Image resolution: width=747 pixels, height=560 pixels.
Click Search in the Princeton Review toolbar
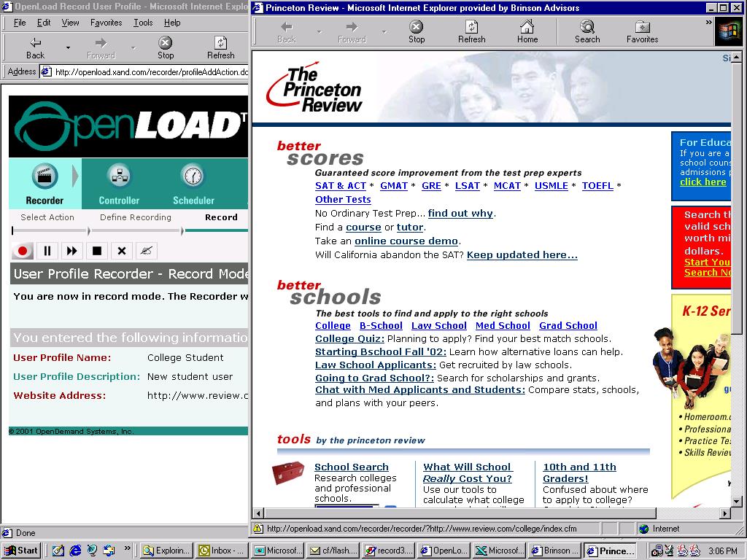point(587,32)
